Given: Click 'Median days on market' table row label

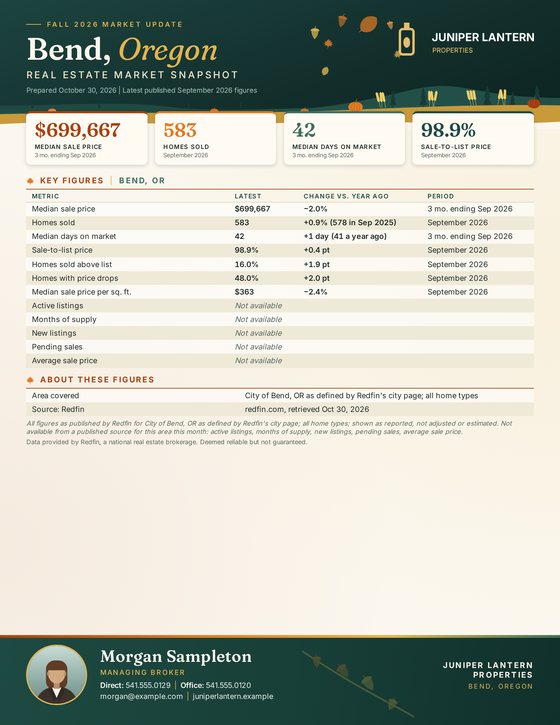Looking at the screenshot, I should pyautogui.click(x=74, y=236).
